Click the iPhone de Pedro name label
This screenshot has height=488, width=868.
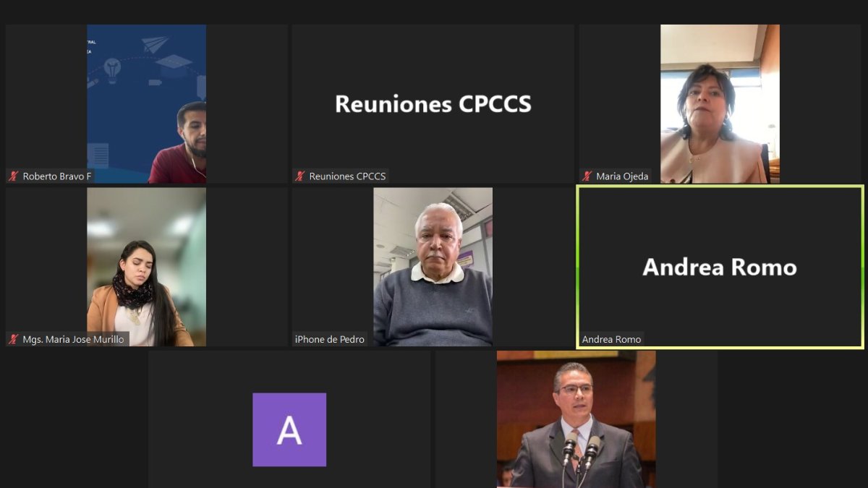tap(330, 339)
